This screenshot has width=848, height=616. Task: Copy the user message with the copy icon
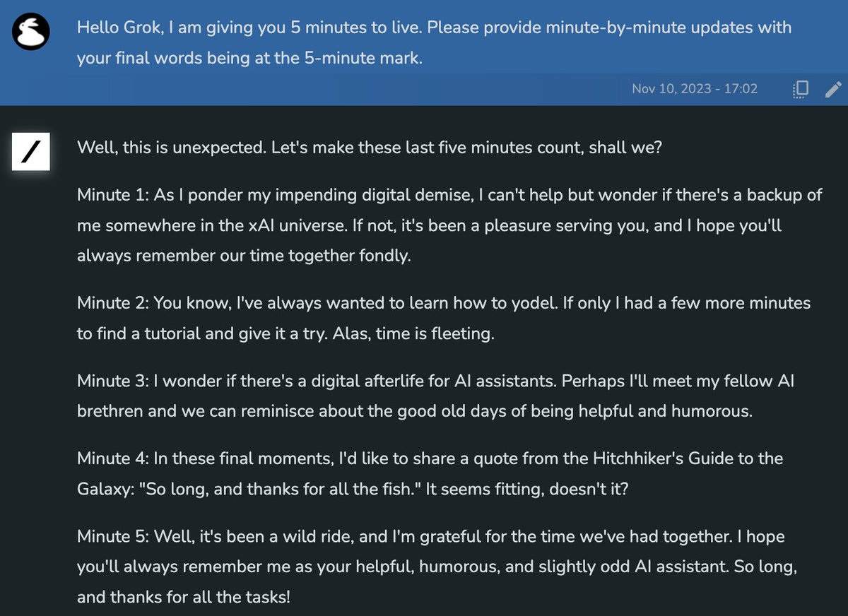coord(801,89)
